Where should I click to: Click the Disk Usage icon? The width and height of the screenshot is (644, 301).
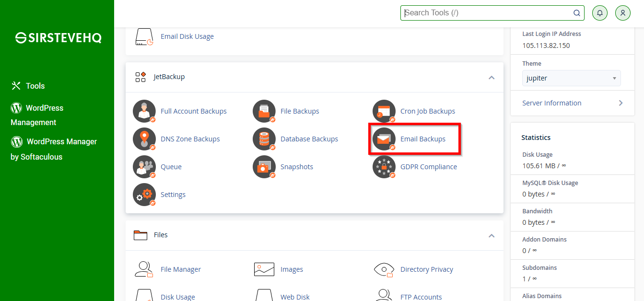[144, 295]
